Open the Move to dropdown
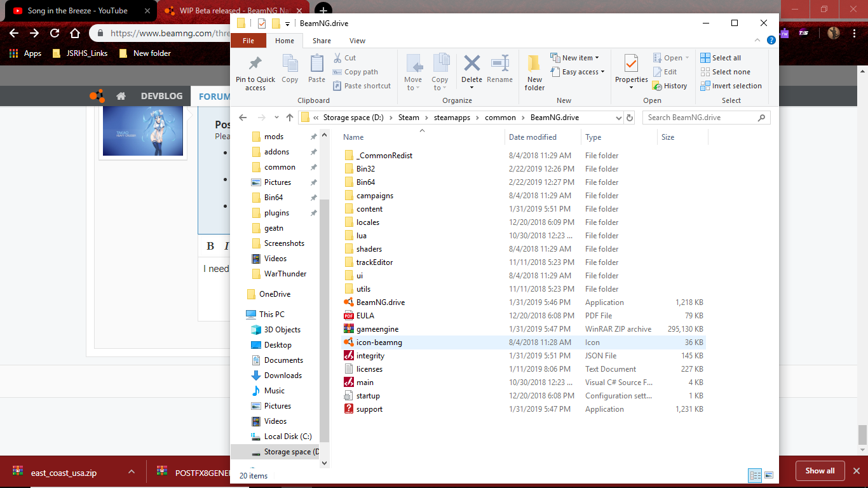 coord(413,72)
